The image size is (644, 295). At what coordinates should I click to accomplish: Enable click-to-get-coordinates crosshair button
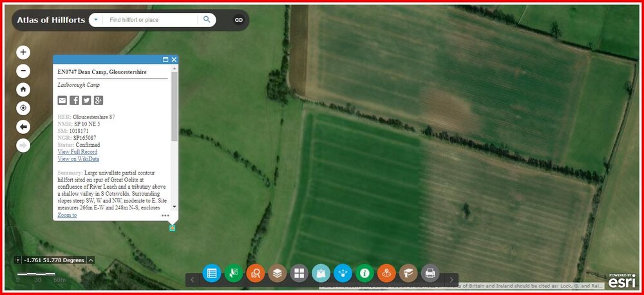[17, 260]
